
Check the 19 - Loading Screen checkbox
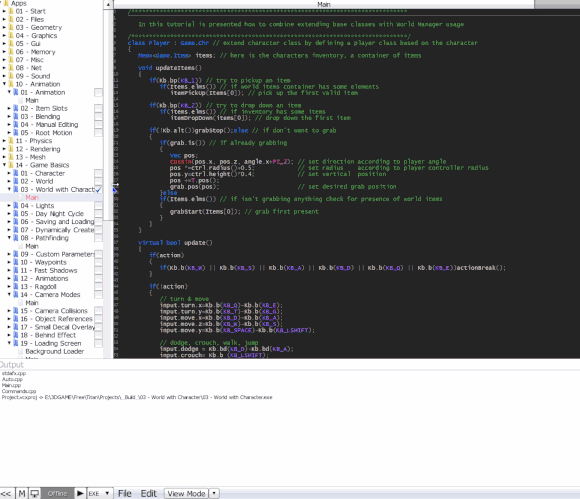click(98, 343)
